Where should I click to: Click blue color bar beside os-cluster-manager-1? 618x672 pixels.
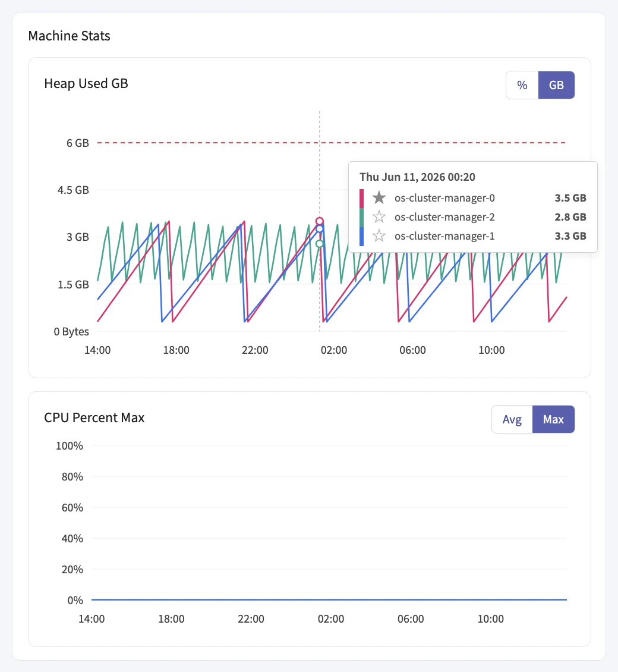tap(361, 237)
